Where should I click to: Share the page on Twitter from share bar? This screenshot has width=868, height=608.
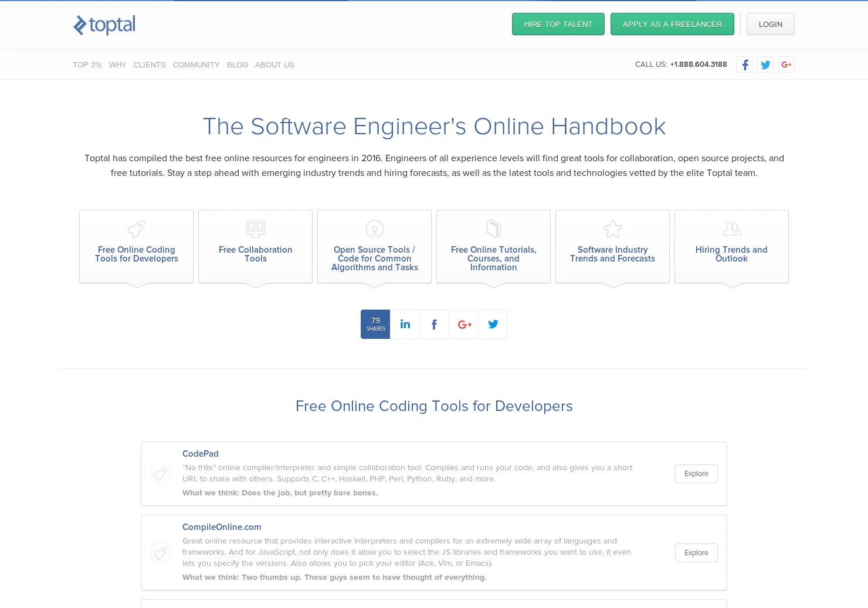493,324
